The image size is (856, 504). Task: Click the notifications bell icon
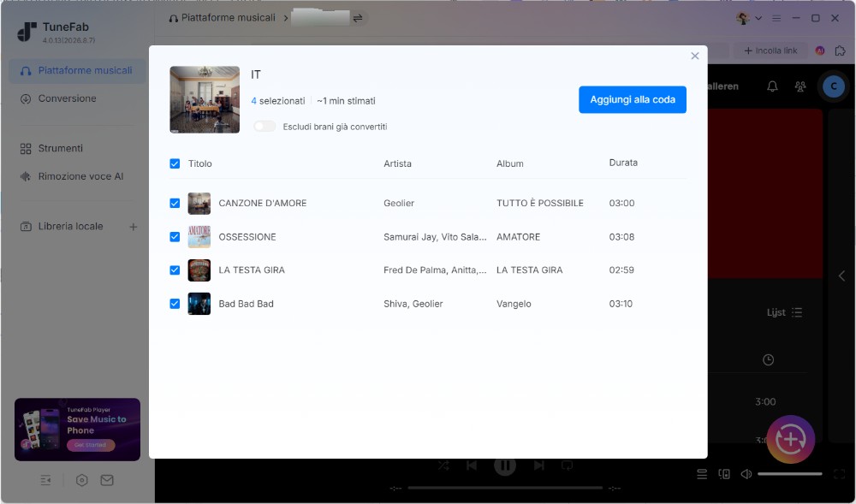pos(772,86)
